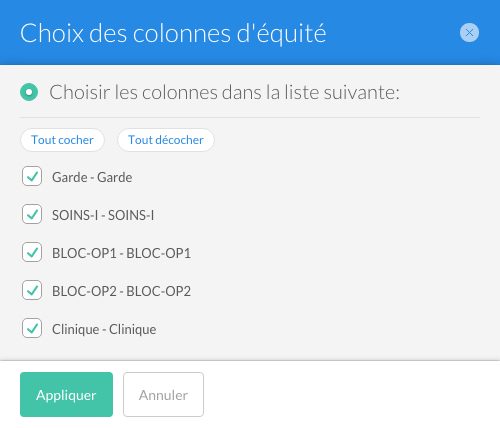Image resolution: width=500 pixels, height=428 pixels.
Task: Toggle the Clinique - Clinique checkbox
Action: 32,328
